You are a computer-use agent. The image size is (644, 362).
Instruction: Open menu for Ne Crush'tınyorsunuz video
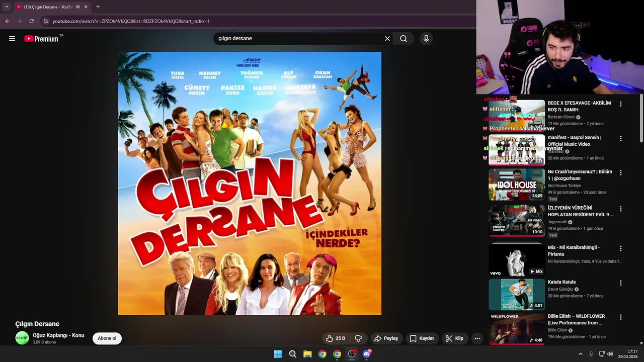pyautogui.click(x=621, y=172)
